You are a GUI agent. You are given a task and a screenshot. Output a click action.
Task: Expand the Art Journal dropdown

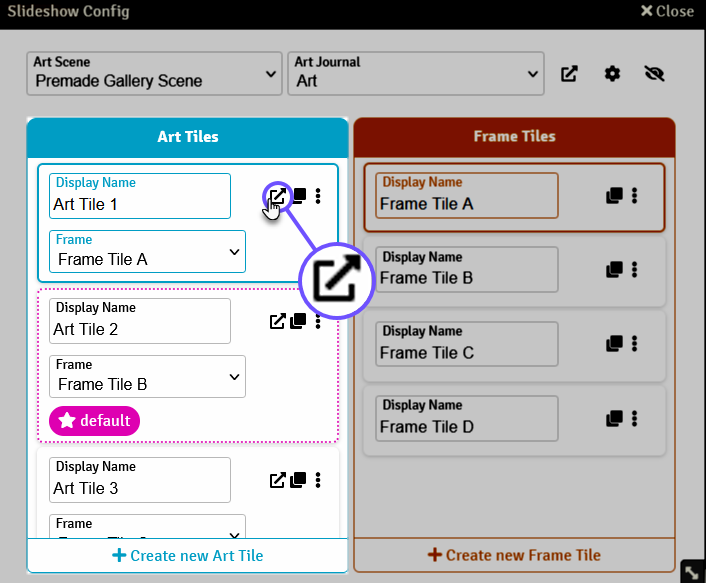[416, 73]
